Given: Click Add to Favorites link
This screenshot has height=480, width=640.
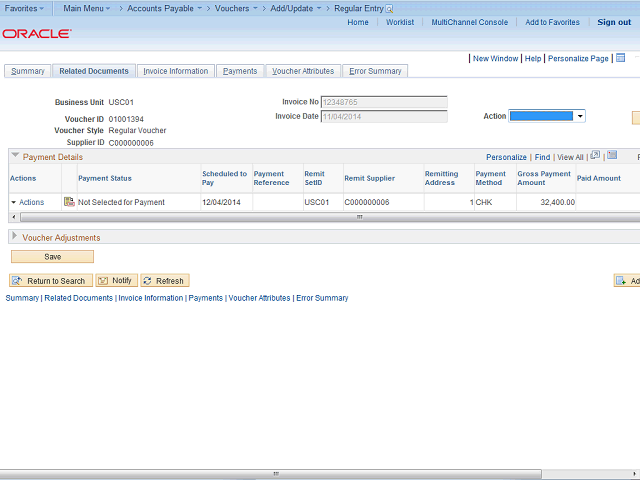Looking at the screenshot, I should (x=552, y=22).
